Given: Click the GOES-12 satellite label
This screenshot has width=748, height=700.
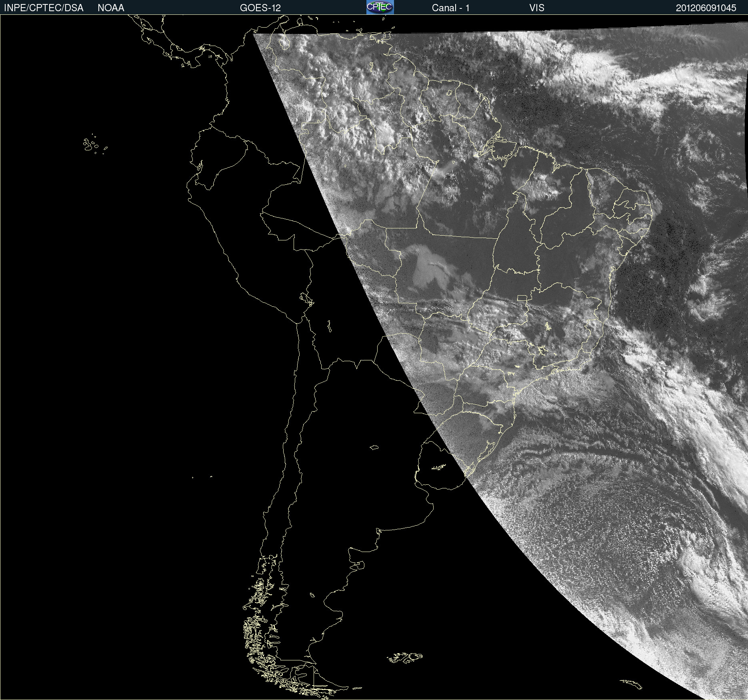Looking at the screenshot, I should (x=260, y=8).
